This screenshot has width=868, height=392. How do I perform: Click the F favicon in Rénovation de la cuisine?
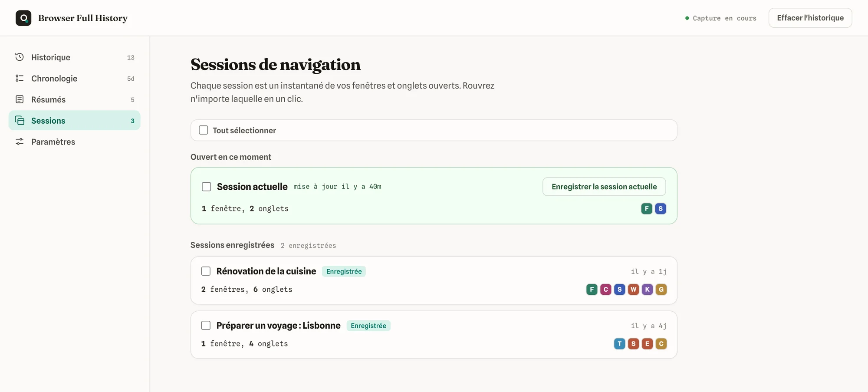click(592, 290)
